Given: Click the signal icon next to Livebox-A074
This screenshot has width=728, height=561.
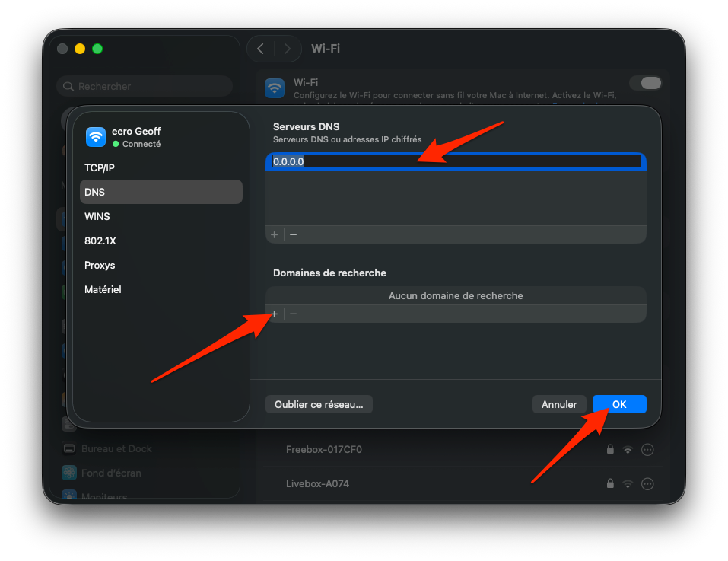Looking at the screenshot, I should 628,483.
